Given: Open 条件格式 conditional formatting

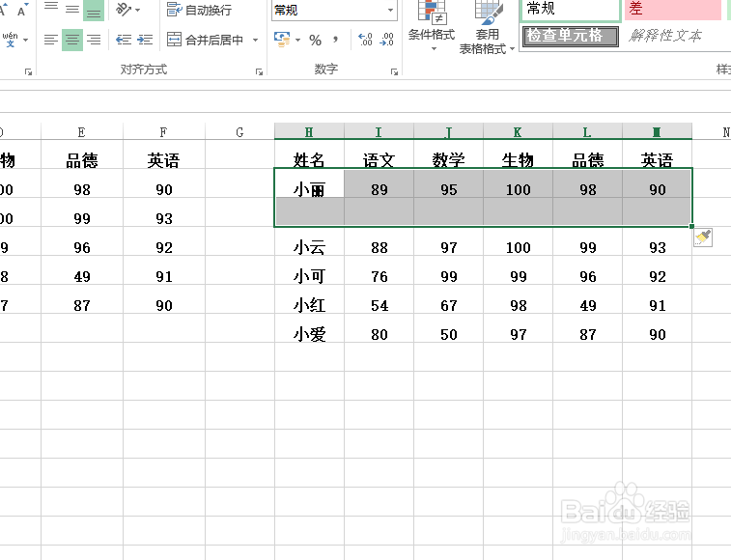Looking at the screenshot, I should tap(432, 26).
